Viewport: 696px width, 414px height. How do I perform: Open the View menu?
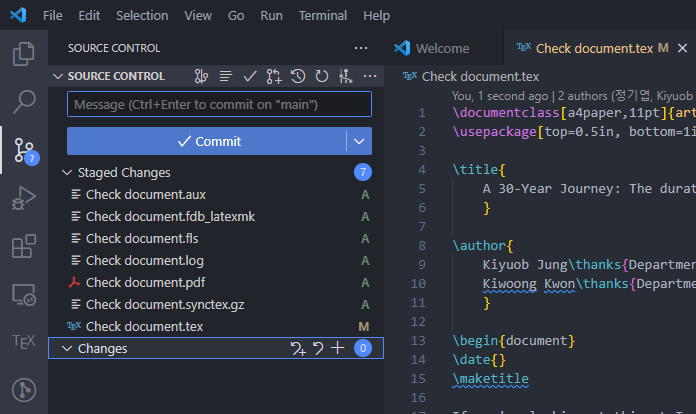pyautogui.click(x=198, y=16)
